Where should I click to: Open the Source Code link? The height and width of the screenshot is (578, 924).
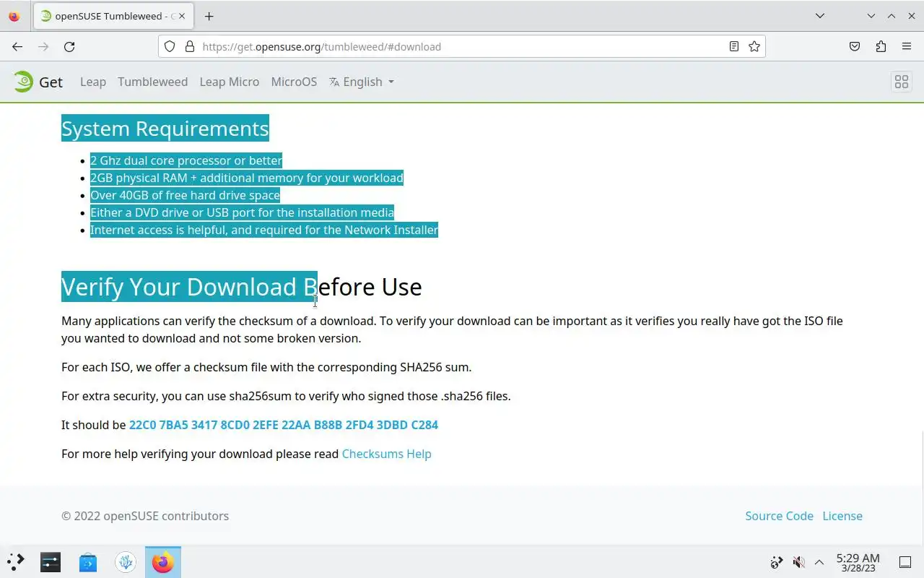coord(779,516)
